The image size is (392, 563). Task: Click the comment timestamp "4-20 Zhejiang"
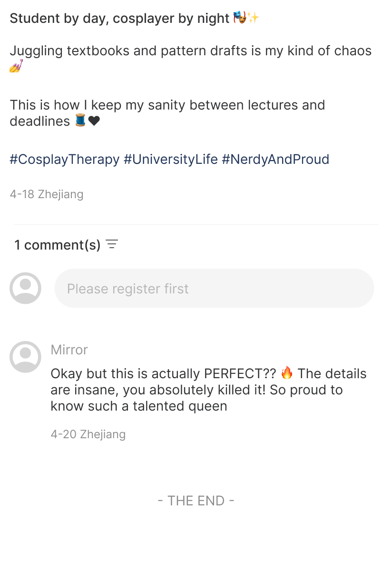(x=88, y=434)
